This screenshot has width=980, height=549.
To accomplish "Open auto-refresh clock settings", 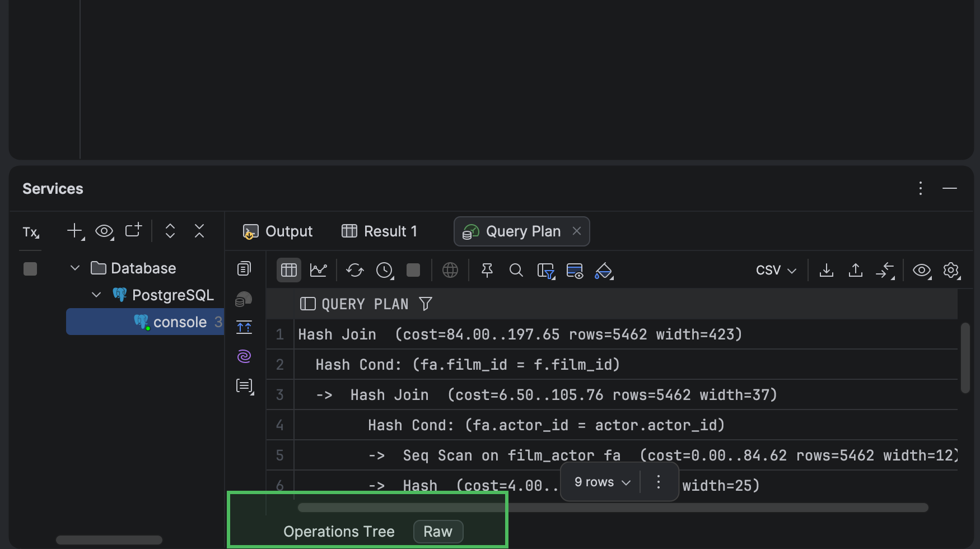I will pos(385,271).
